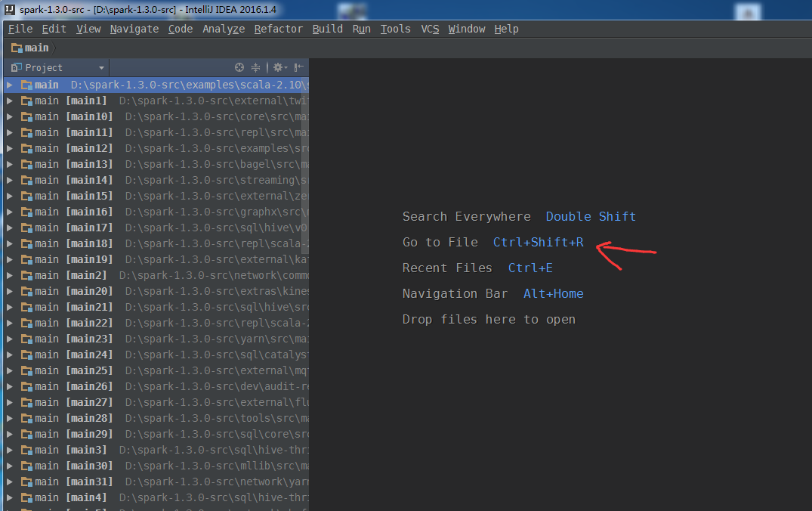Click the folder icon of main [main25]
The width and height of the screenshot is (812, 511).
[x=26, y=371]
